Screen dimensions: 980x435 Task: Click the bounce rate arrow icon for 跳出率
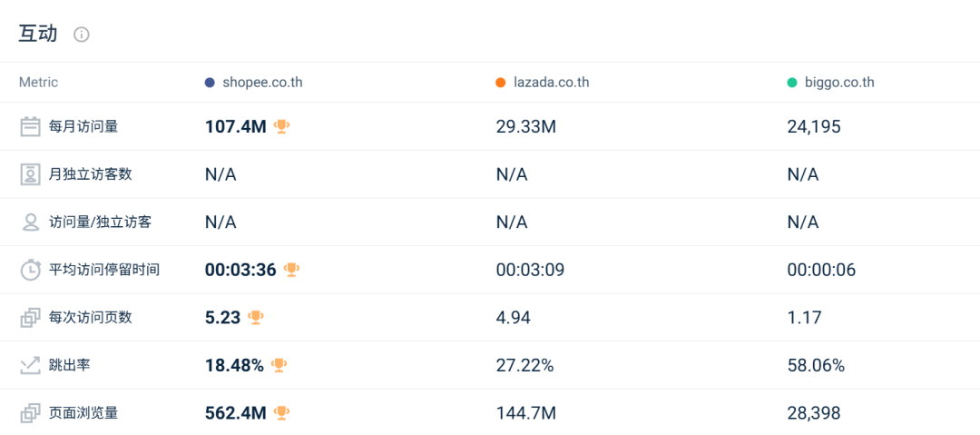pyautogui.click(x=29, y=365)
